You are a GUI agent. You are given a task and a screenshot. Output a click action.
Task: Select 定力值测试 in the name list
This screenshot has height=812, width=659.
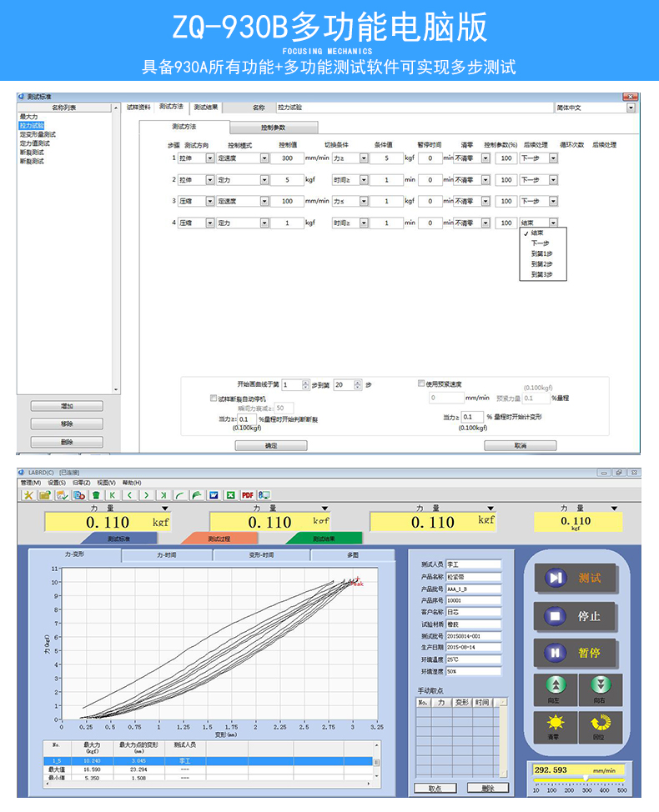coord(36,143)
